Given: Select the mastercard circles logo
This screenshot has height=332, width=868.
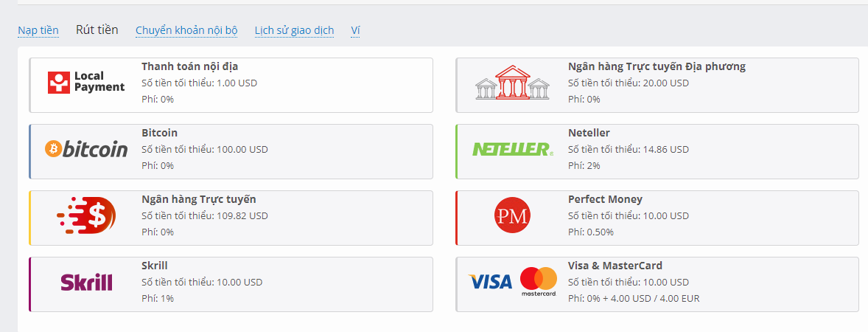Looking at the screenshot, I should 539,282.
